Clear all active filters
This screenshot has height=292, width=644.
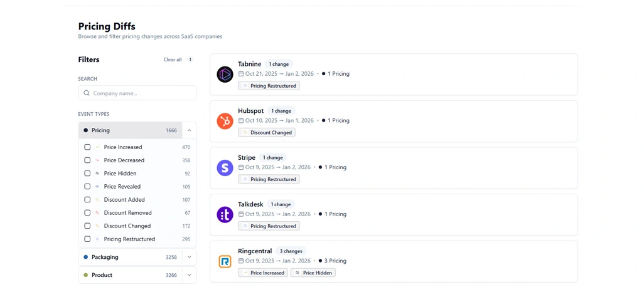tap(173, 60)
